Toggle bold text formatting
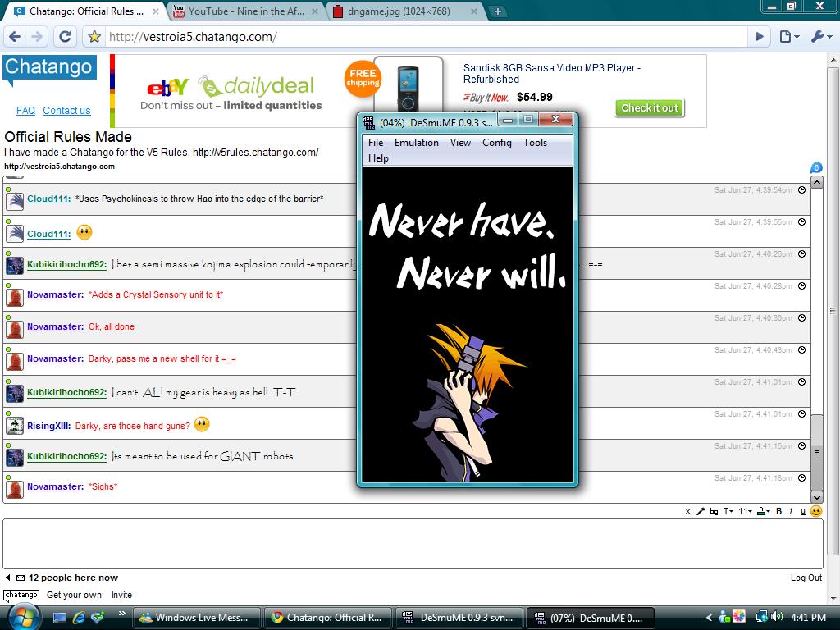The image size is (840, 630). (x=779, y=512)
